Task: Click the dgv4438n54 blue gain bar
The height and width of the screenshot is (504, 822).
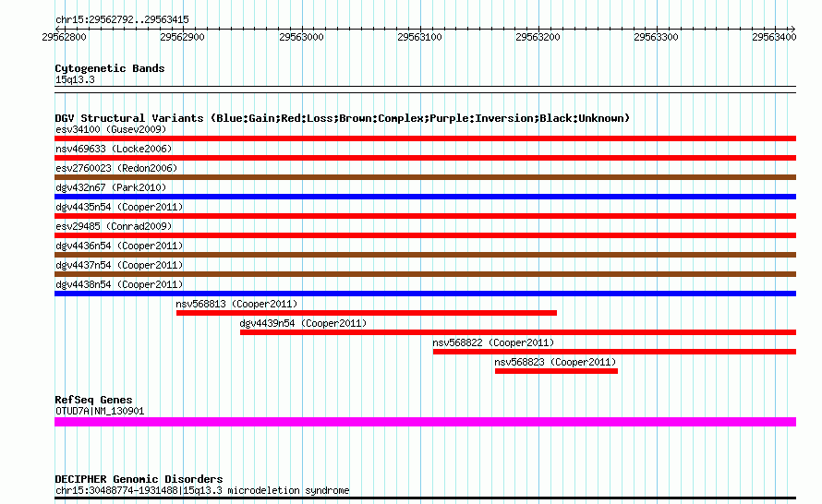Action: coord(425,294)
